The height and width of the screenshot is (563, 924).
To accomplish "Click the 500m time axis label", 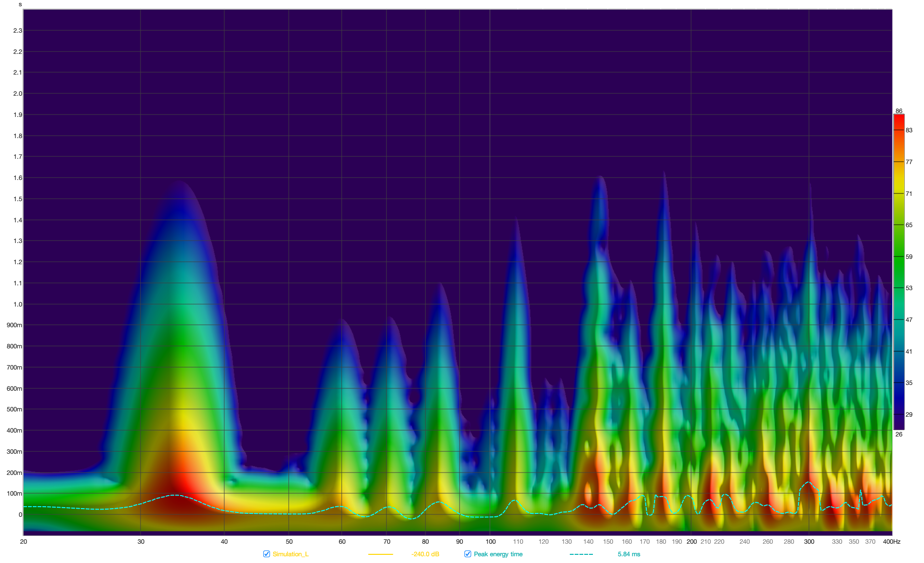I will 14,409.
